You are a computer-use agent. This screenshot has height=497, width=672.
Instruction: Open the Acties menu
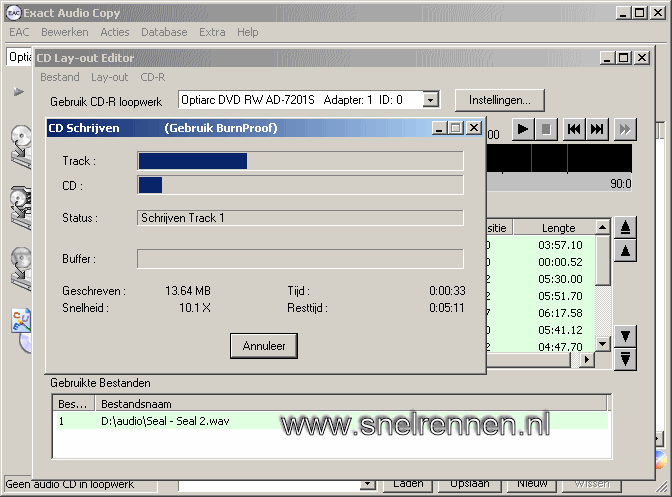[114, 32]
